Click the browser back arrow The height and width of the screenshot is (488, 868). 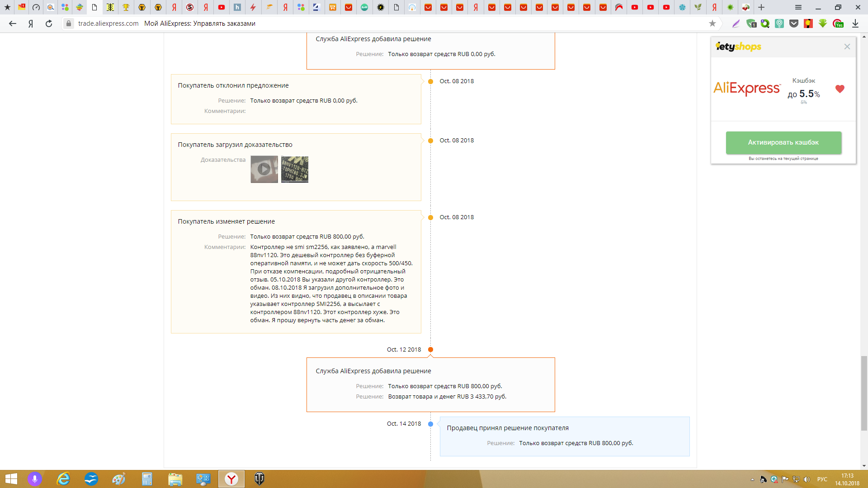(13, 23)
